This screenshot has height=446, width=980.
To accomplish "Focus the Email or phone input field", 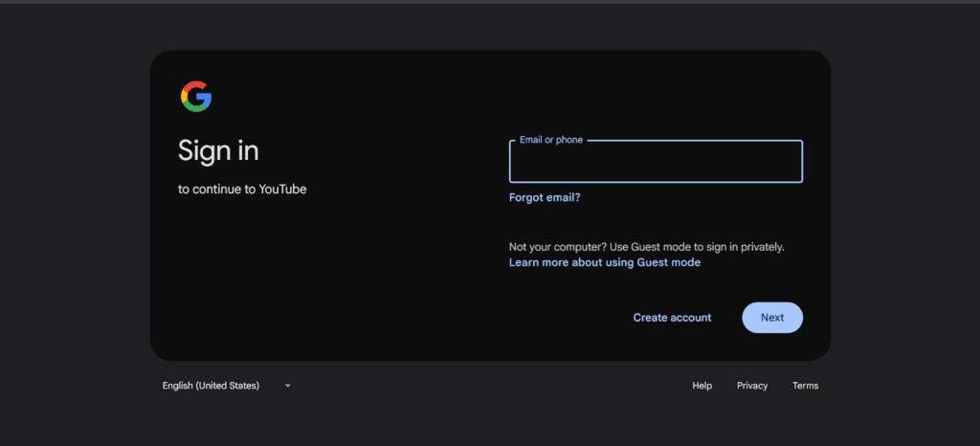I will pyautogui.click(x=656, y=163).
